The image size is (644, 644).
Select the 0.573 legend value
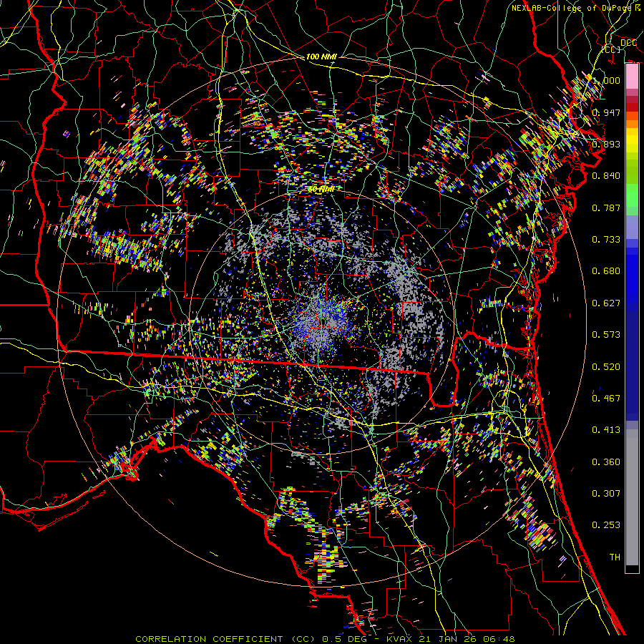(606, 335)
